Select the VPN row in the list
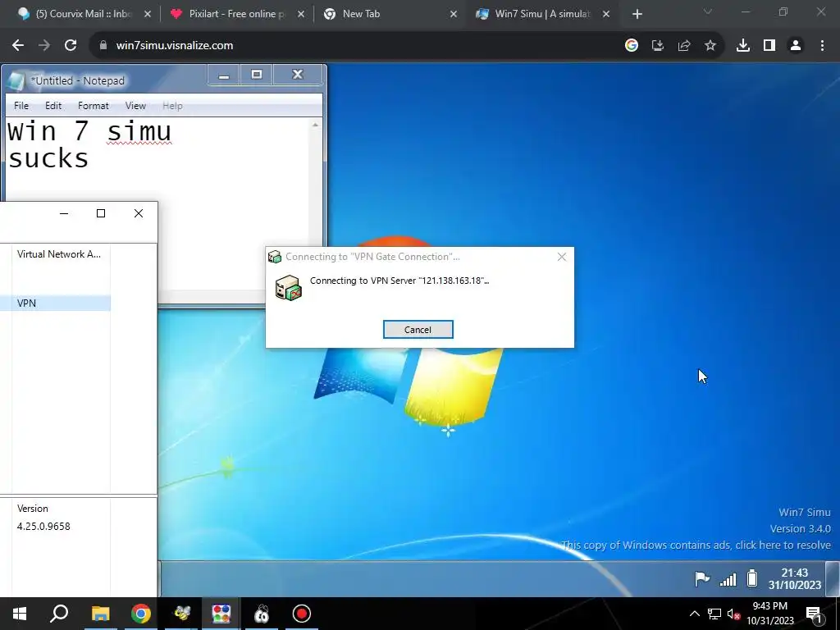Viewport: 840px width, 630px height. point(55,304)
